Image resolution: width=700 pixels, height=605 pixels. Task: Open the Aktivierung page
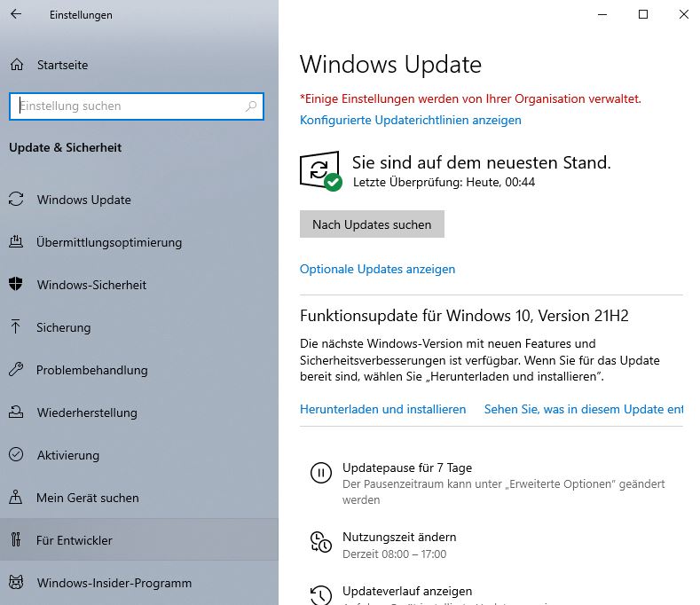point(138,455)
